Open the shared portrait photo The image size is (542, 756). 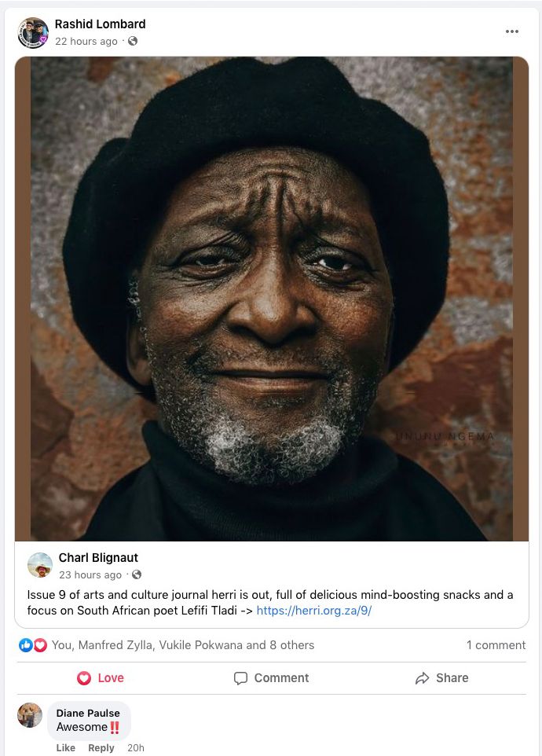[271, 299]
